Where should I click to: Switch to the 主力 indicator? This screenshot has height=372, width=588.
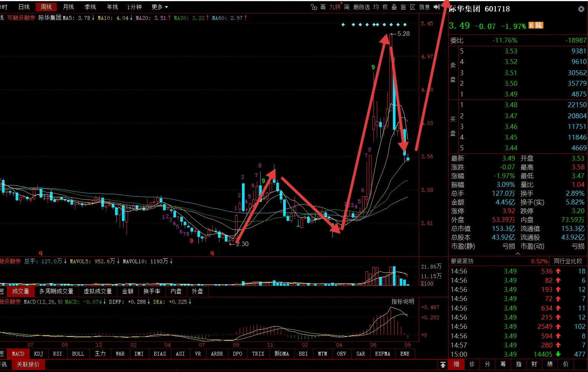pyautogui.click(x=100, y=354)
